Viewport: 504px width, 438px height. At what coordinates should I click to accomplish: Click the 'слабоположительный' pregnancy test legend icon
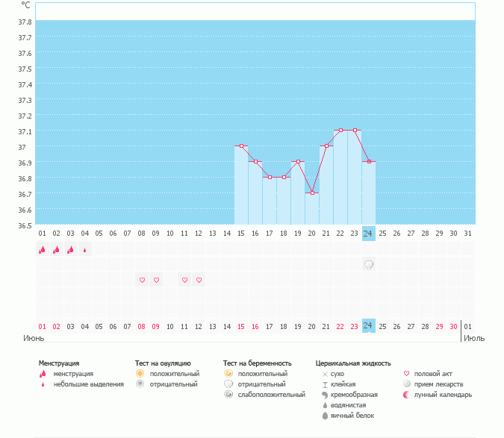click(x=228, y=395)
